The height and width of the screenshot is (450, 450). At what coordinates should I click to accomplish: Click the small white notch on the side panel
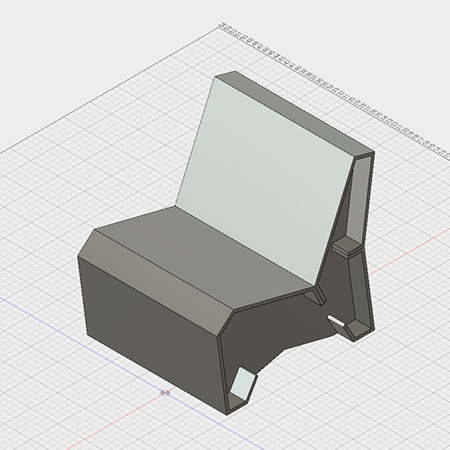[x=336, y=320]
